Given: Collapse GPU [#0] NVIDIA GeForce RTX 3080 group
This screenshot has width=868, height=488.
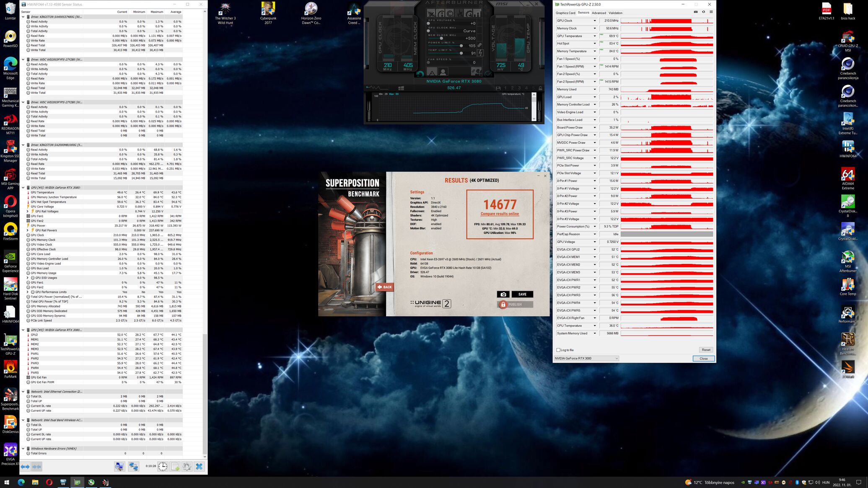Looking at the screenshot, I should coord(23,188).
